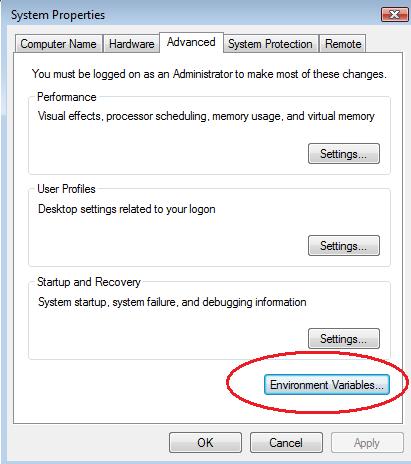Image resolution: width=411 pixels, height=464 pixels.
Task: Click the grayed-out Apply button
Action: click(367, 443)
